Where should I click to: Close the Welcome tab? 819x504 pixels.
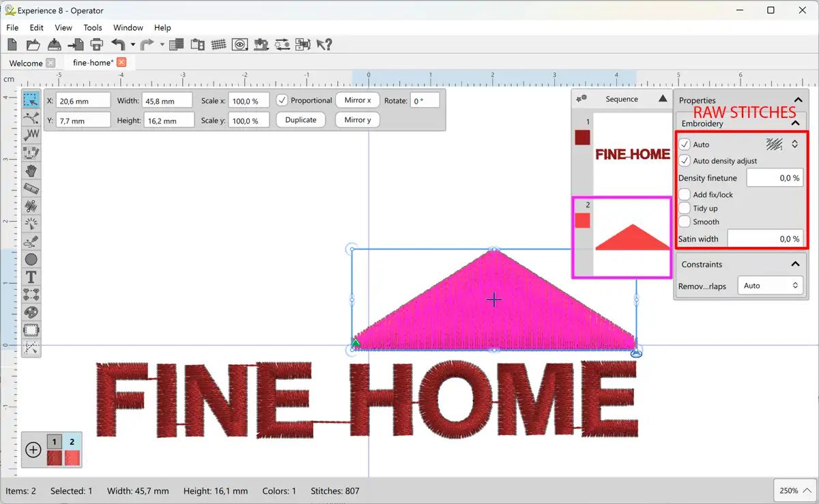[50, 63]
